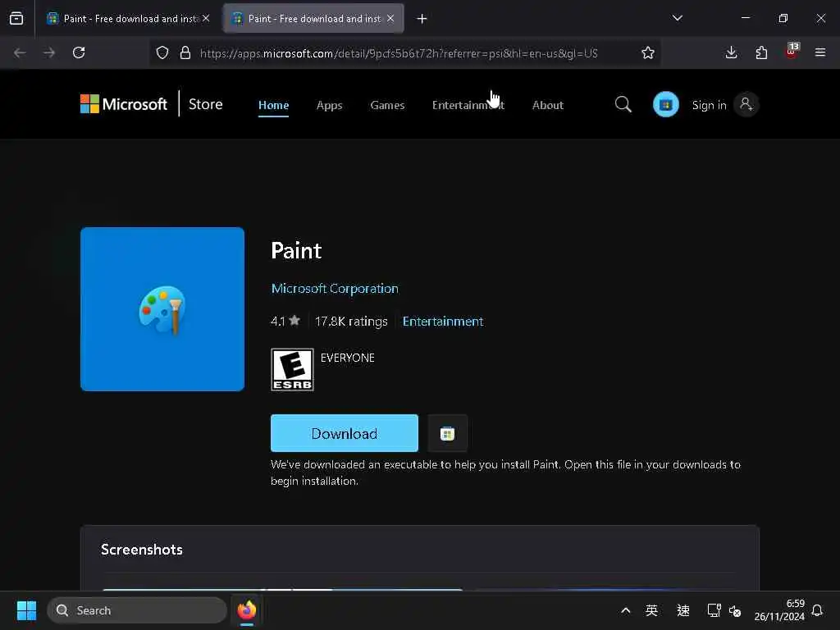Open tracking protection shield icon
Screen dimensions: 840x630
pyautogui.click(x=162, y=52)
